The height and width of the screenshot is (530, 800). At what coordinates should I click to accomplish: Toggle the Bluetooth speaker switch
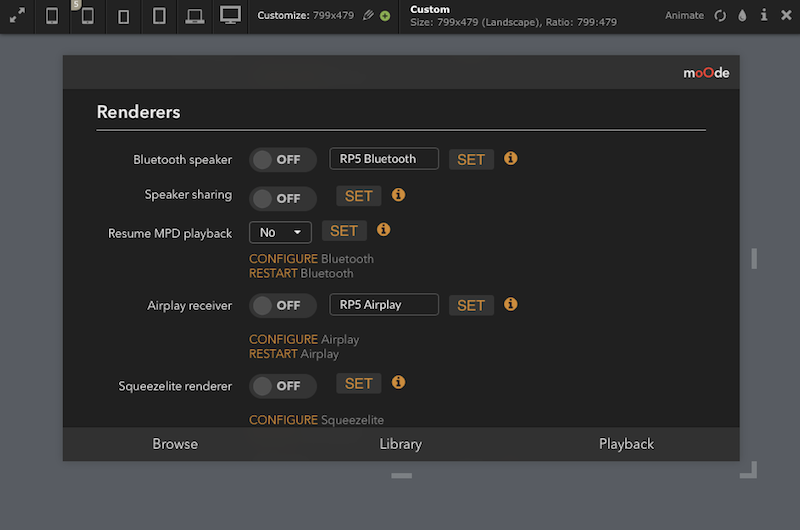coord(283,160)
